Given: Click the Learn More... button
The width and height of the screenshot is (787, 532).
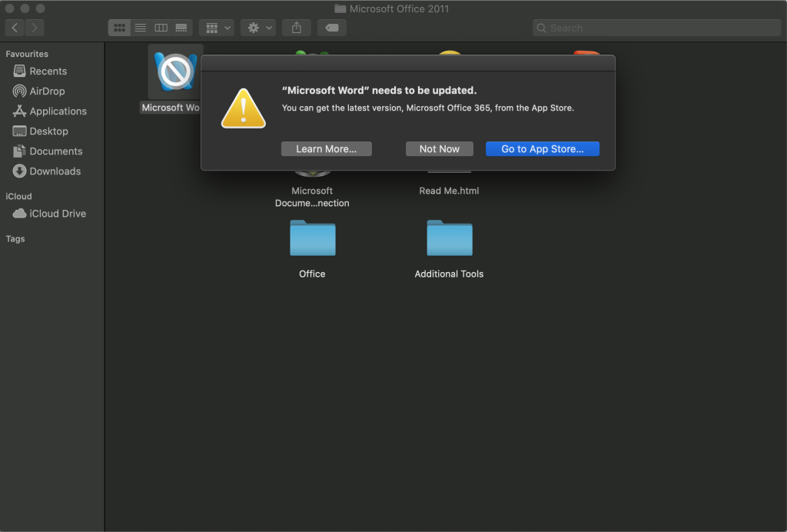Looking at the screenshot, I should [x=326, y=149].
